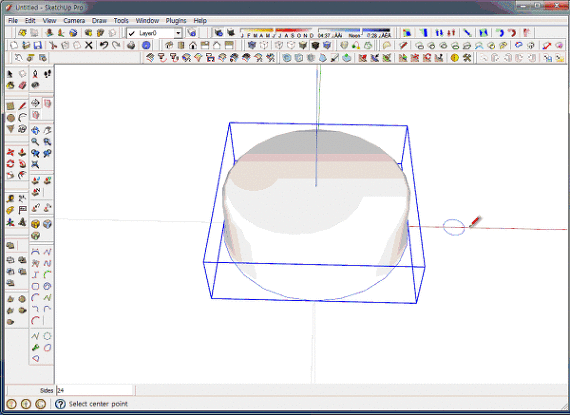Toggle Shaded With Textures face style

pos(315,45)
